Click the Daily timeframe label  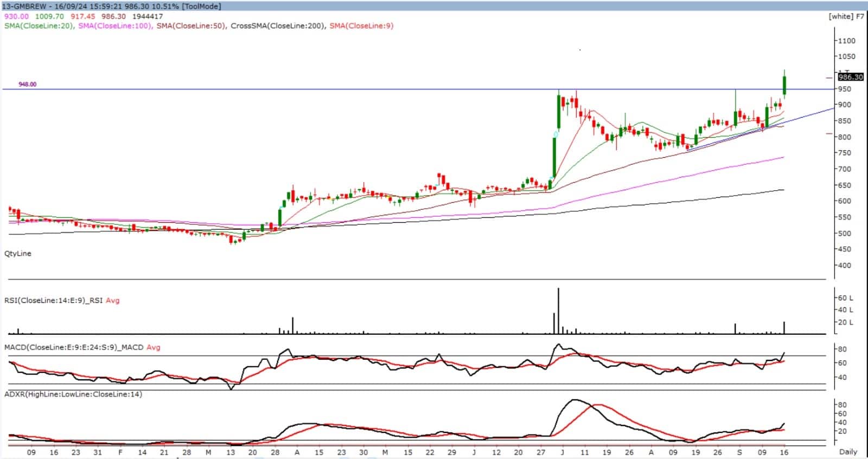click(x=848, y=451)
